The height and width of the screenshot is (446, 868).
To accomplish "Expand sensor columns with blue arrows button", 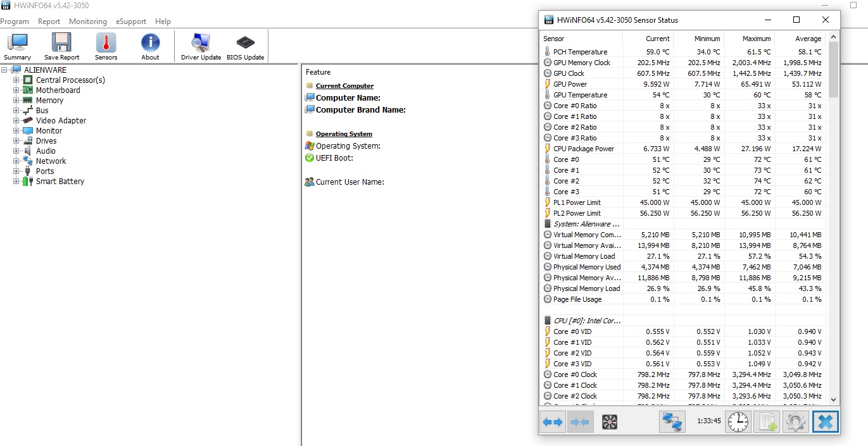I will (553, 422).
